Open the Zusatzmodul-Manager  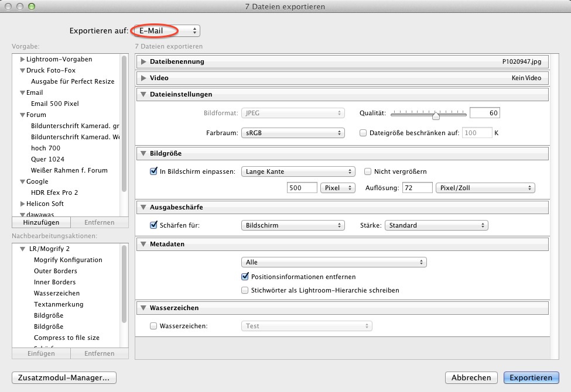pyautogui.click(x=64, y=378)
